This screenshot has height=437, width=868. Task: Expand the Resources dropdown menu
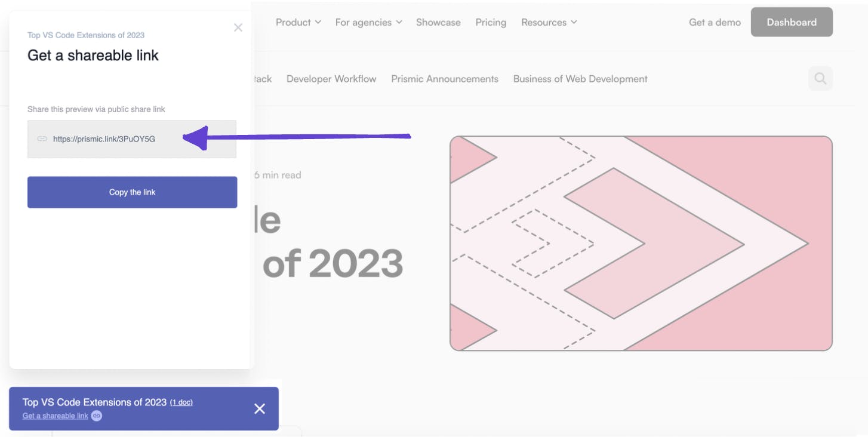tap(549, 22)
